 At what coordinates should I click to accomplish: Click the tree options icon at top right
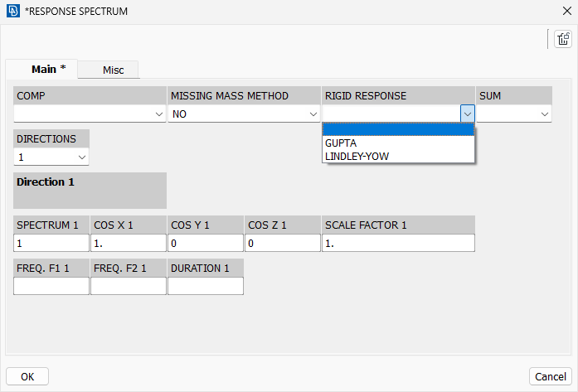click(562, 39)
